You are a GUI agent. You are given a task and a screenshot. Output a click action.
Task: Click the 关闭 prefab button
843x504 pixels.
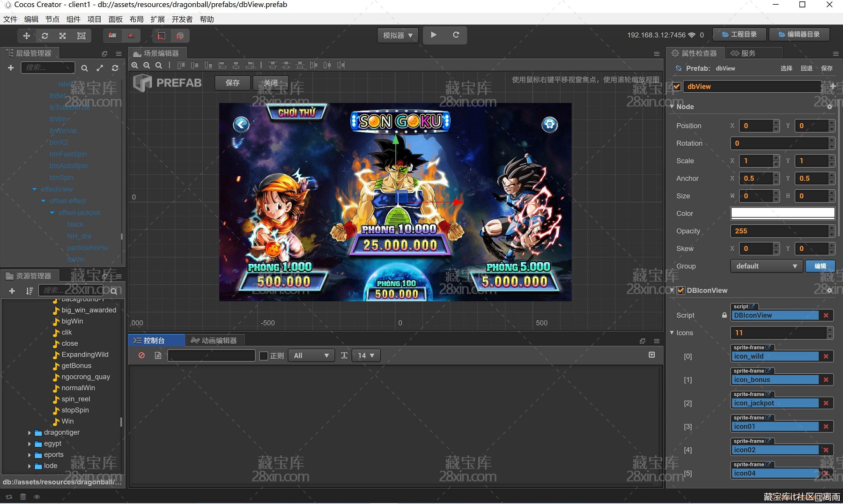pyautogui.click(x=271, y=83)
